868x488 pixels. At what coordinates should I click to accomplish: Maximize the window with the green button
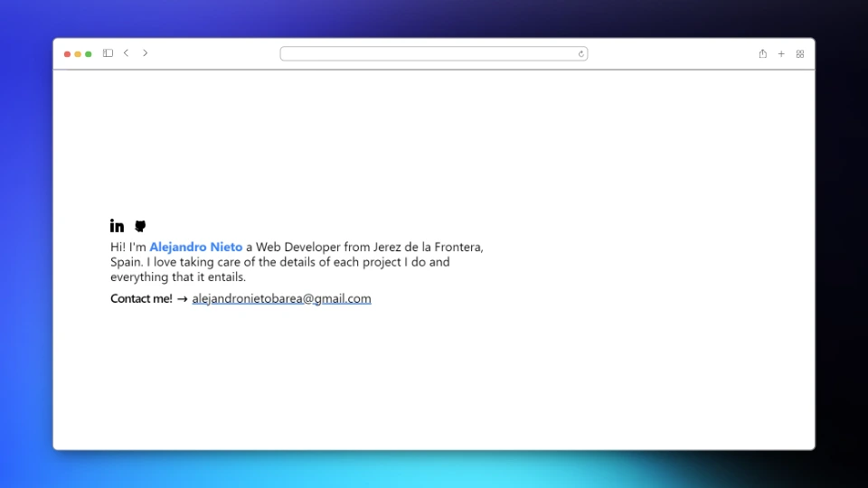(x=89, y=54)
